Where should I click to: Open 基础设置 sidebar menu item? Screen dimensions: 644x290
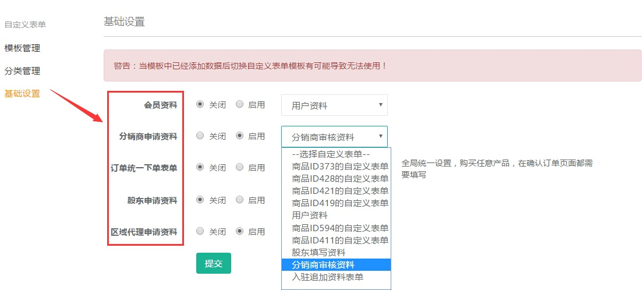pos(22,93)
